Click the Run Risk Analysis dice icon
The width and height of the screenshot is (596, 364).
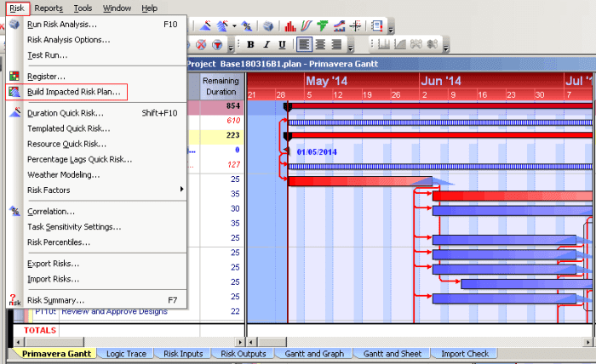pos(268,26)
